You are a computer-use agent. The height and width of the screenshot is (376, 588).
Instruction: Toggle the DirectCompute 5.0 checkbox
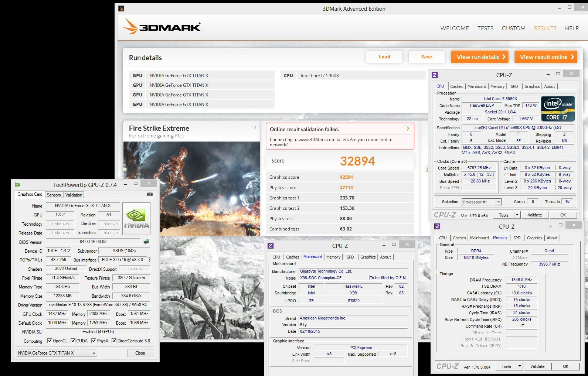(114, 341)
